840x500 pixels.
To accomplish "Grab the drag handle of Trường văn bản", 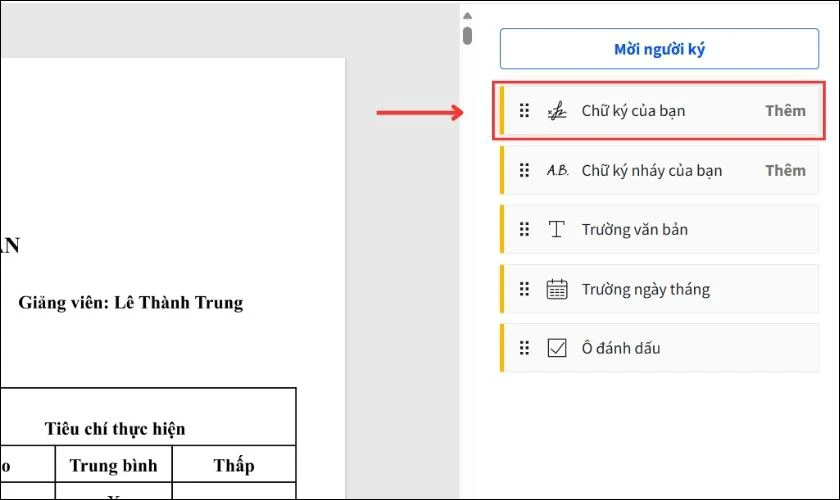I will point(524,229).
